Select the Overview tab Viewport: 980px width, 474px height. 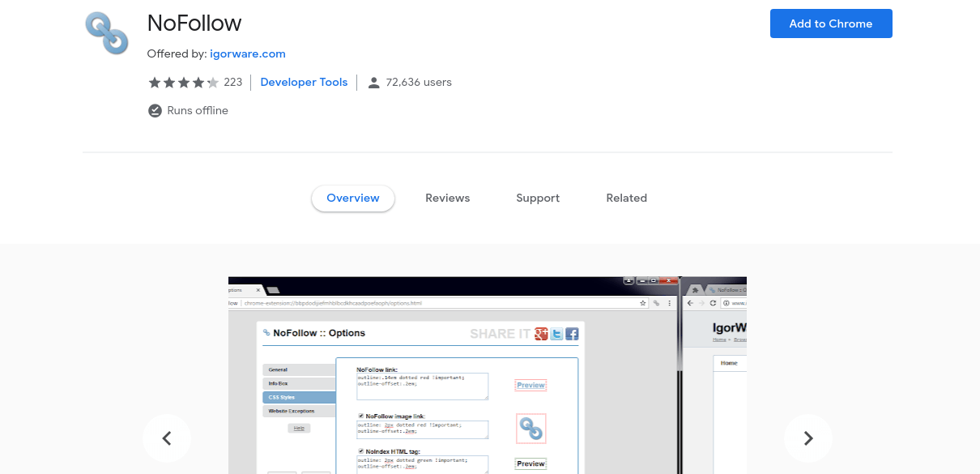(353, 198)
